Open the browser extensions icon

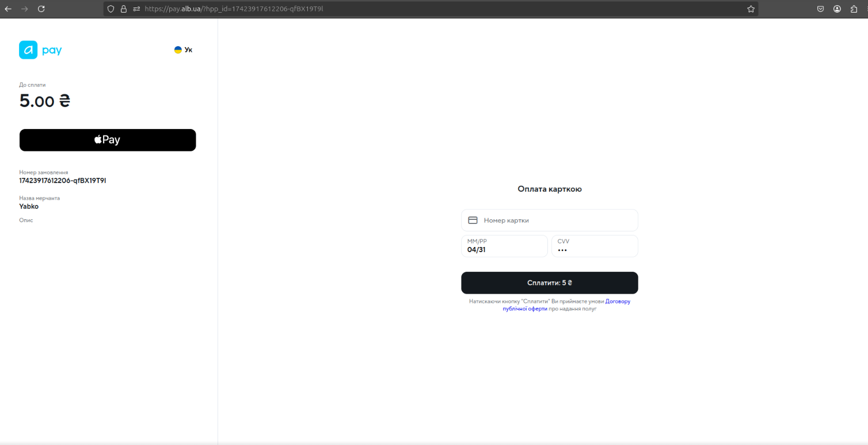[854, 9]
